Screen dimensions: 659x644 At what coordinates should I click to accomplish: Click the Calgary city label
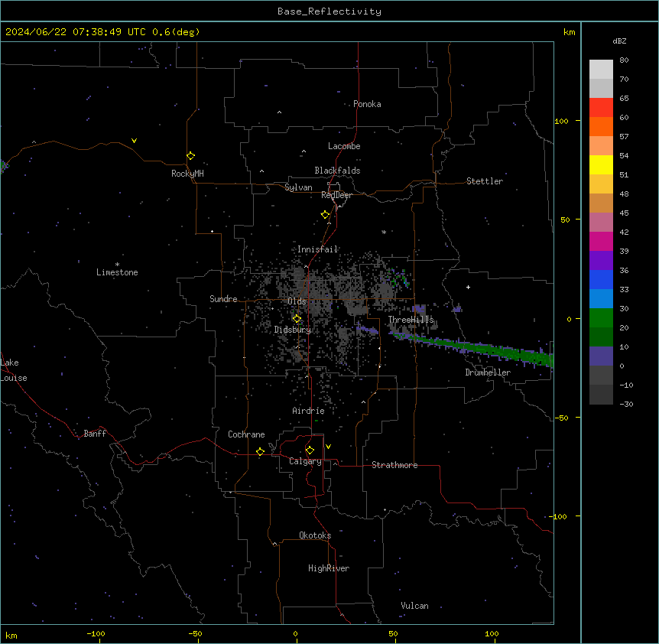click(x=305, y=461)
